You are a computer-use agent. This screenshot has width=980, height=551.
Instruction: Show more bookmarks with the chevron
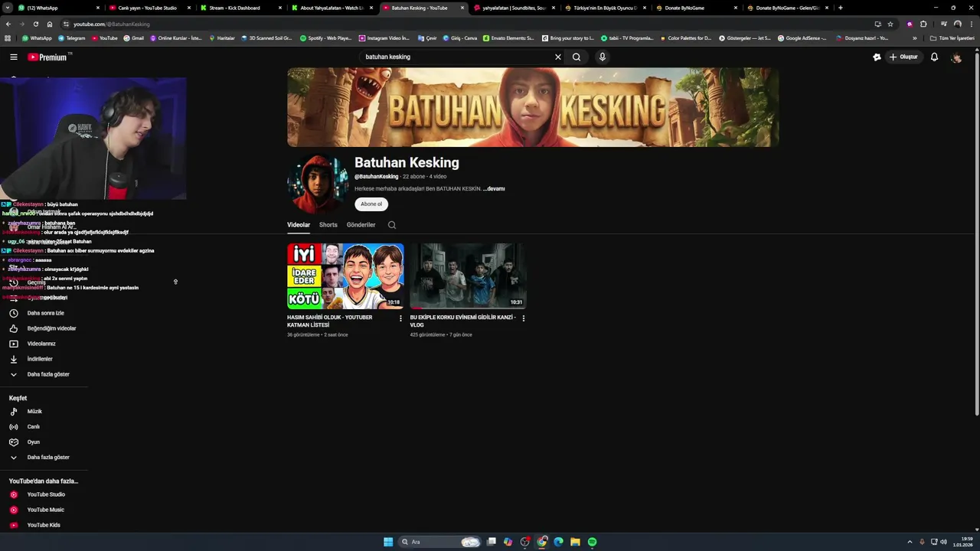[x=914, y=37]
